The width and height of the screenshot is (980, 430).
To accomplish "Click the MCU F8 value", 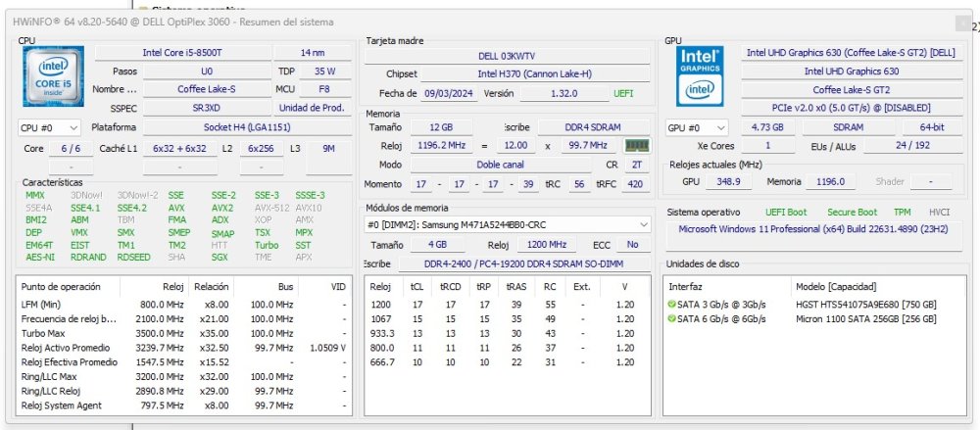I will (x=325, y=89).
